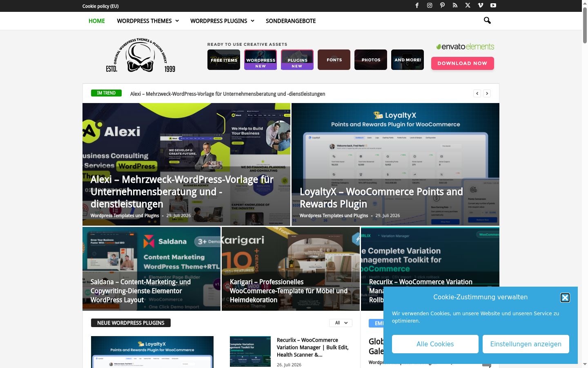Open the X (Twitter) social icon
Viewport: 588px width, 368px height.
tap(468, 5)
